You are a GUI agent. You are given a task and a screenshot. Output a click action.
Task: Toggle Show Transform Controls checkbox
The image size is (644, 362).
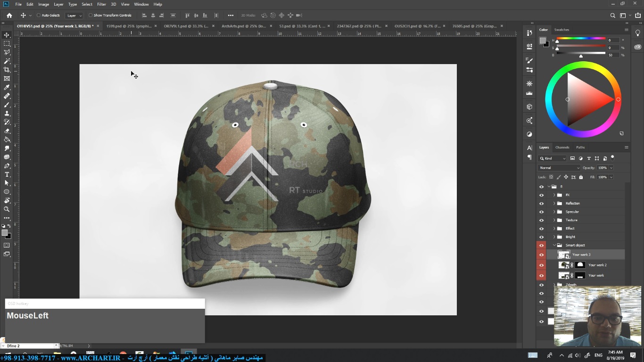(x=91, y=15)
